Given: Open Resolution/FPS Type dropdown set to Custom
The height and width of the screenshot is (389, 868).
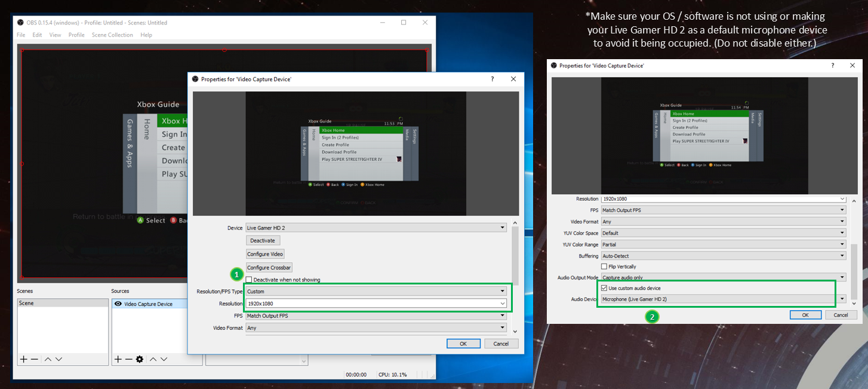Looking at the screenshot, I should (375, 292).
